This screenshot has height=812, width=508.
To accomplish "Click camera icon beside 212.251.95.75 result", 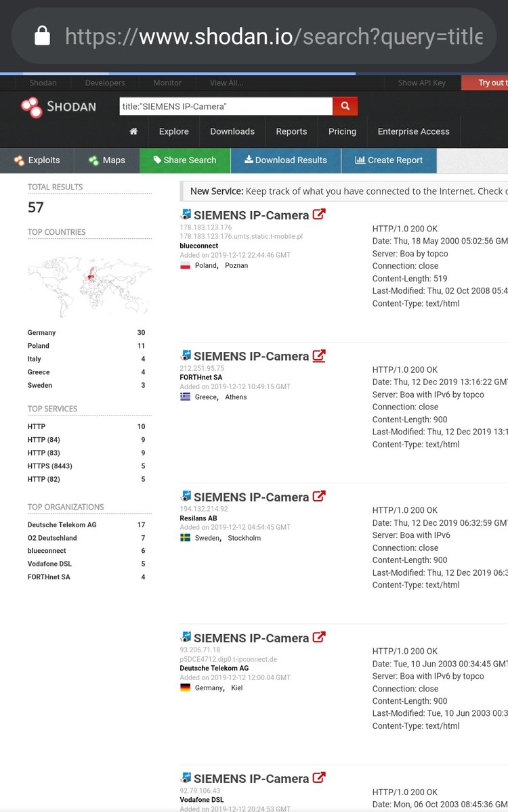I will click(186, 355).
